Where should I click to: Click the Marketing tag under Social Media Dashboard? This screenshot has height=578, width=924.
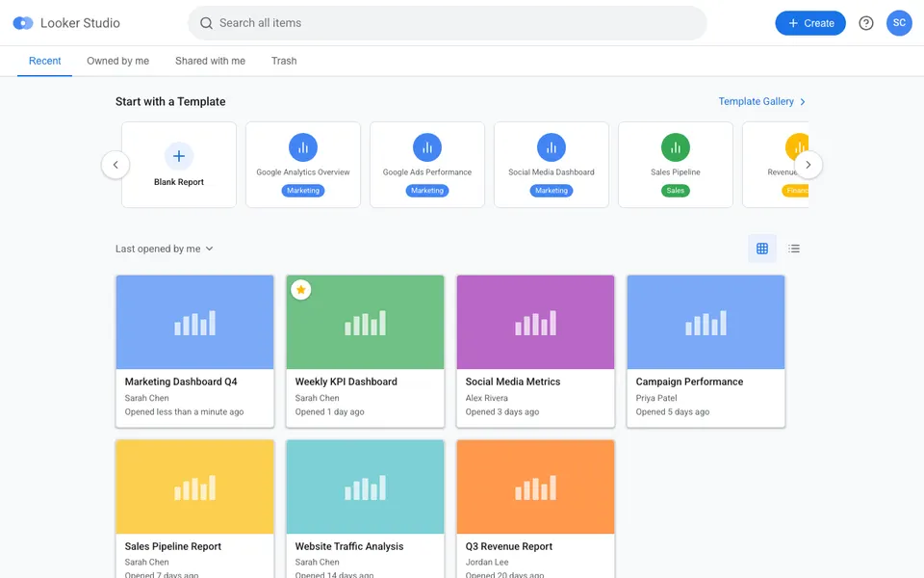click(x=552, y=191)
